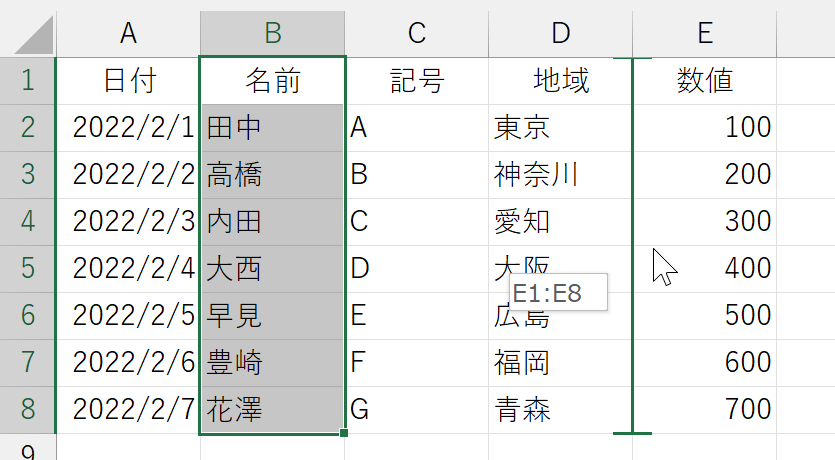The width and height of the screenshot is (835, 460).
Task: Select row 5 header
Action: point(28,269)
